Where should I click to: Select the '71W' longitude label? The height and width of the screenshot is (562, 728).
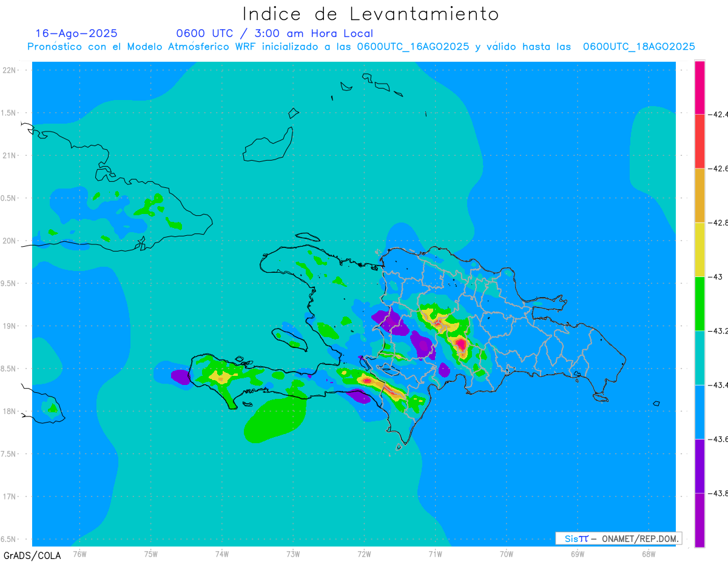435,554
